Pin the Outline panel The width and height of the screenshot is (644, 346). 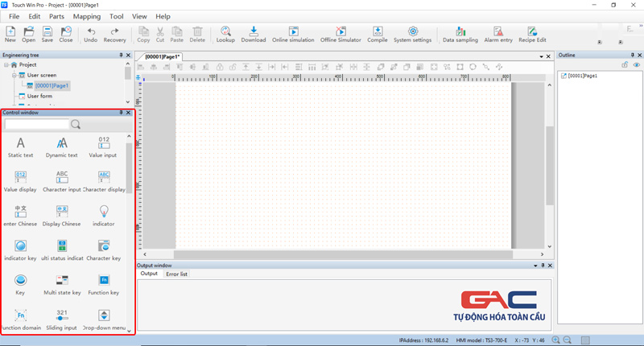coord(632,55)
